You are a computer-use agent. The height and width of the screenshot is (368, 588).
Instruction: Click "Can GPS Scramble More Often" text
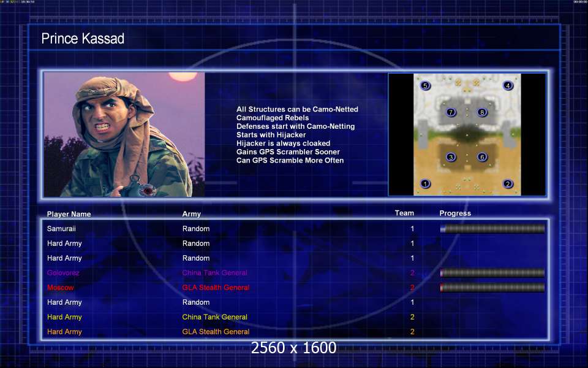click(x=290, y=160)
